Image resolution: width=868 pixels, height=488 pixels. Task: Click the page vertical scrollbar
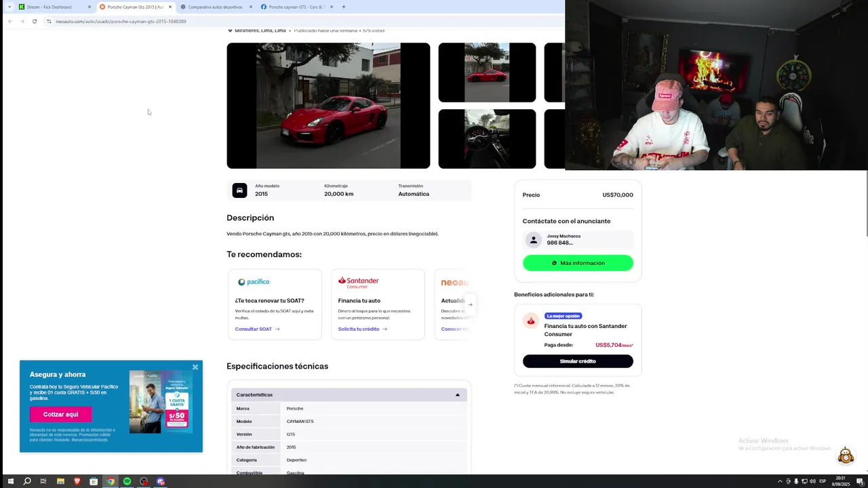(865, 203)
